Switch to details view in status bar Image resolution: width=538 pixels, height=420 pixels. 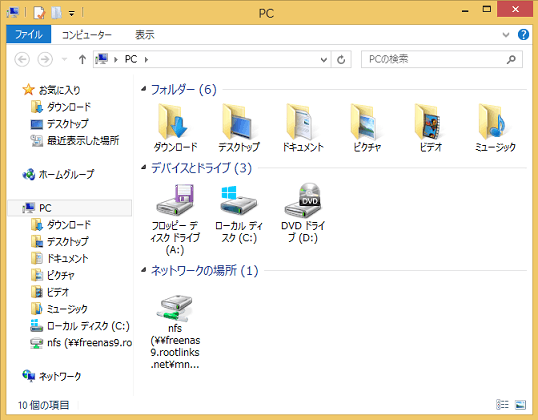pyautogui.click(x=502, y=405)
